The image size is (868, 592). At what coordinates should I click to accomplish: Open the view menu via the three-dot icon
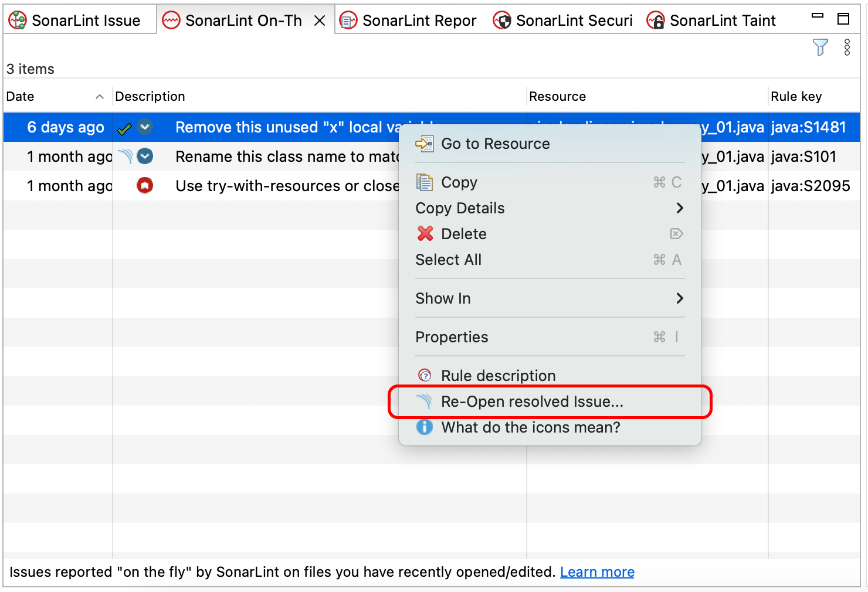(x=847, y=47)
